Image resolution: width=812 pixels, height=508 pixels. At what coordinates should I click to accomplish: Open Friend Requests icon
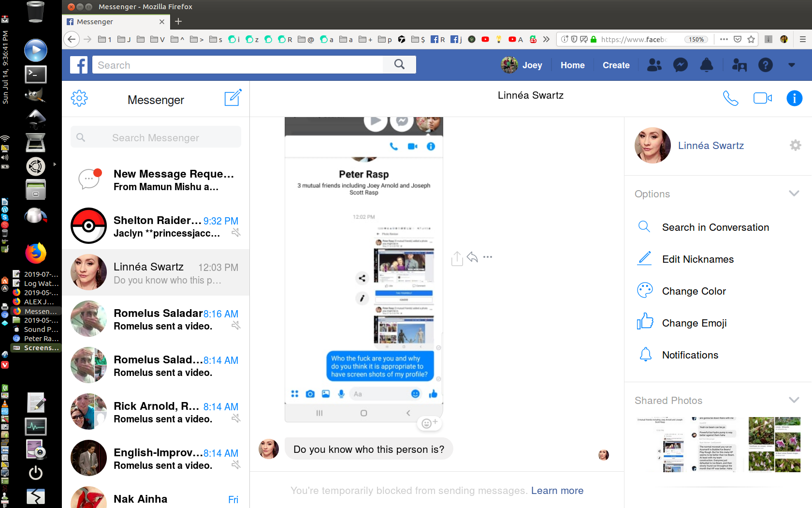click(654, 65)
